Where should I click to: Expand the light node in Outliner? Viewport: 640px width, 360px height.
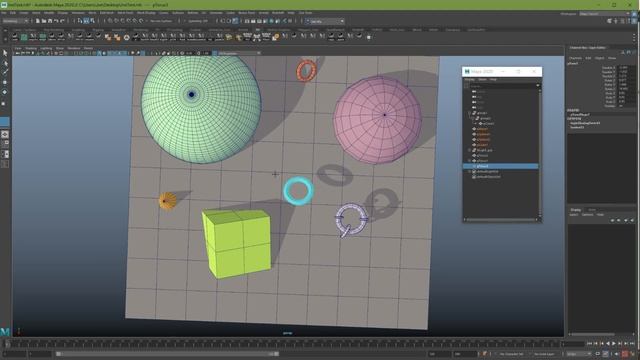[469, 150]
